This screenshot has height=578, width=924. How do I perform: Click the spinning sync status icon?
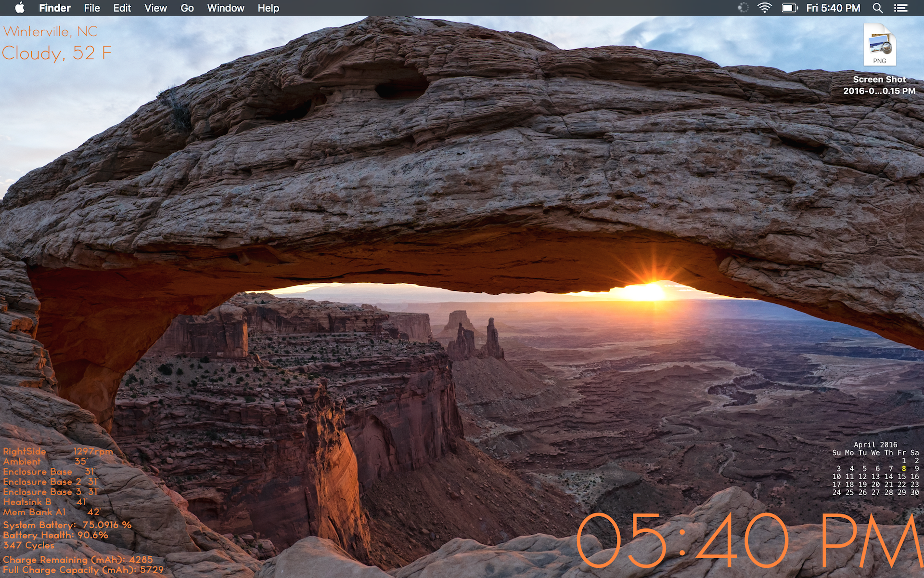click(743, 8)
